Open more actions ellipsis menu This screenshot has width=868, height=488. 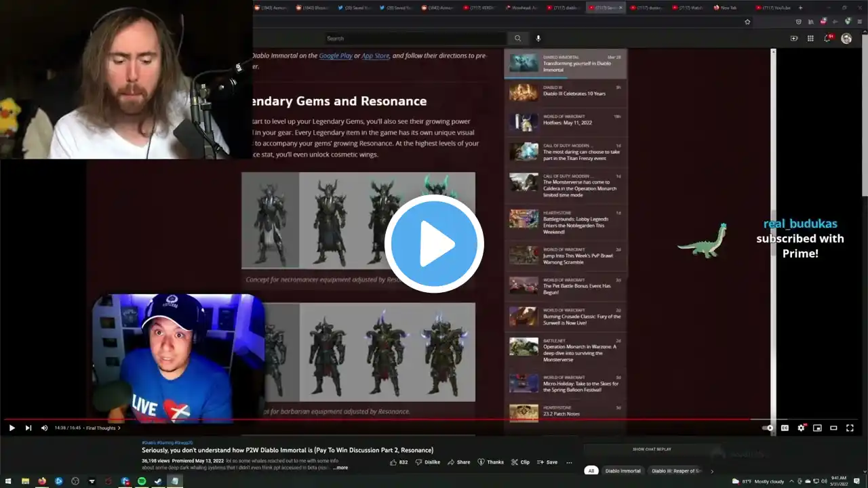coord(570,462)
